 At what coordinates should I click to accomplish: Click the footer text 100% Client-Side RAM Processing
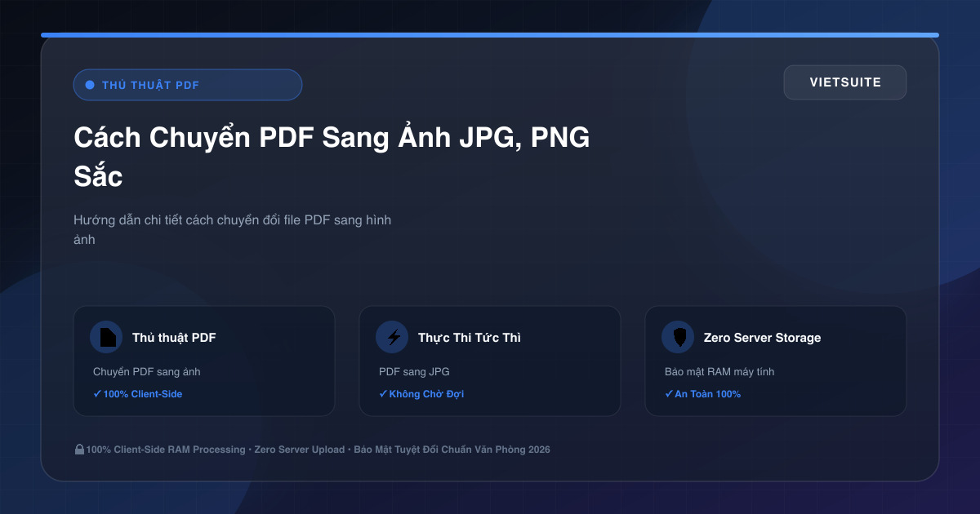pyautogui.click(x=166, y=450)
